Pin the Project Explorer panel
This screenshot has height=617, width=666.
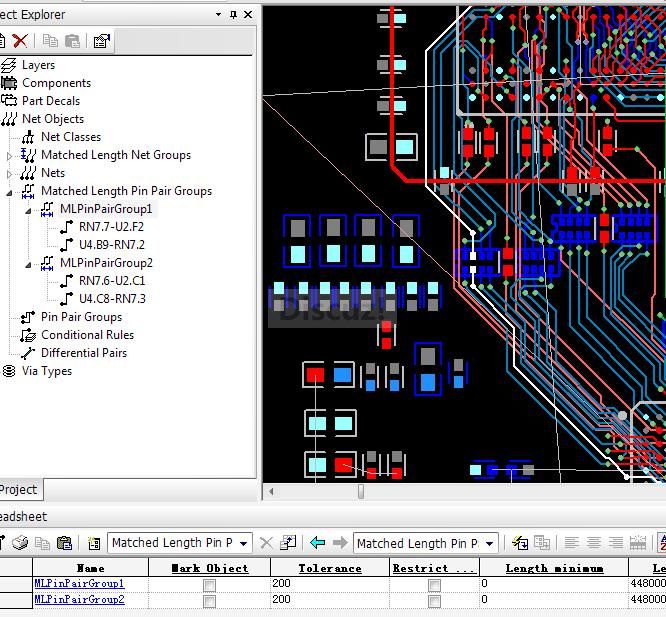click(234, 15)
